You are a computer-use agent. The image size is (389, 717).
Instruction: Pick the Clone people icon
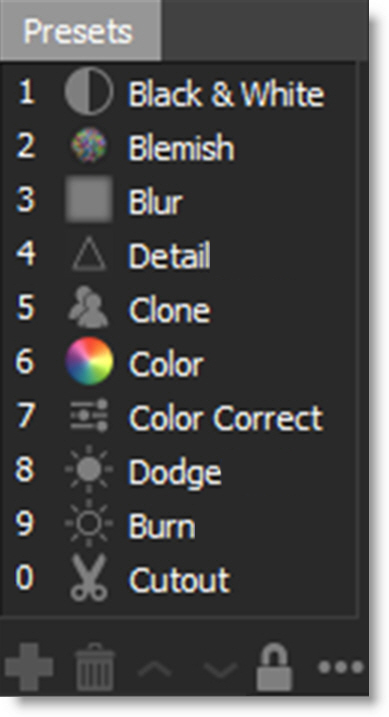[x=89, y=307]
